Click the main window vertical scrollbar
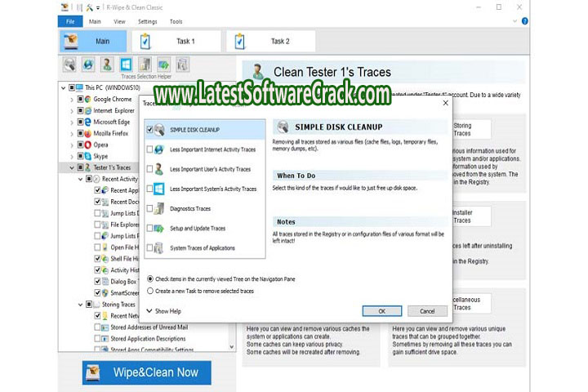The image size is (588, 392). [x=525, y=204]
